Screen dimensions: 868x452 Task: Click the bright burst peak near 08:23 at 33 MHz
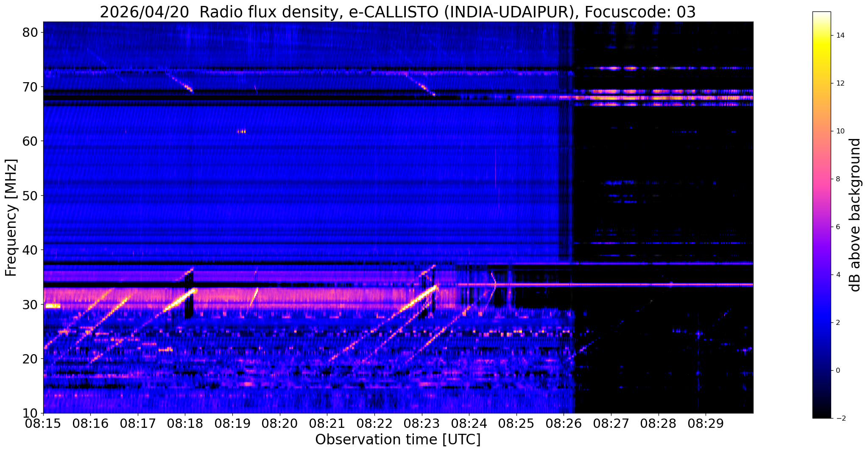(435, 288)
